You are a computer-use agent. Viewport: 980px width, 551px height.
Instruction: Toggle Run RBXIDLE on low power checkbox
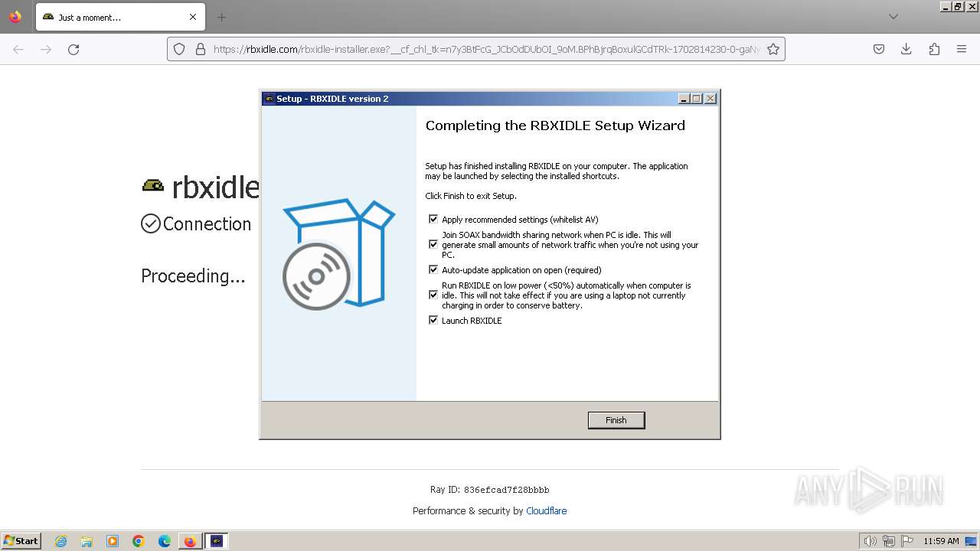(433, 295)
